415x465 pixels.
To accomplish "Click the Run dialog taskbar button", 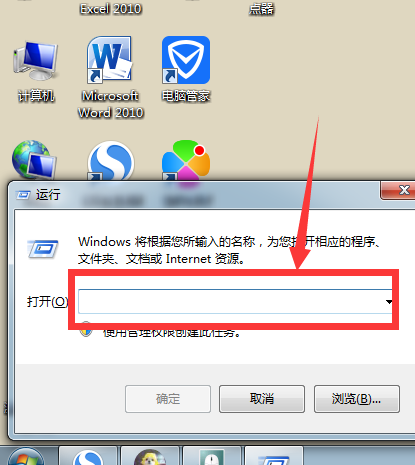I will [x=274, y=456].
